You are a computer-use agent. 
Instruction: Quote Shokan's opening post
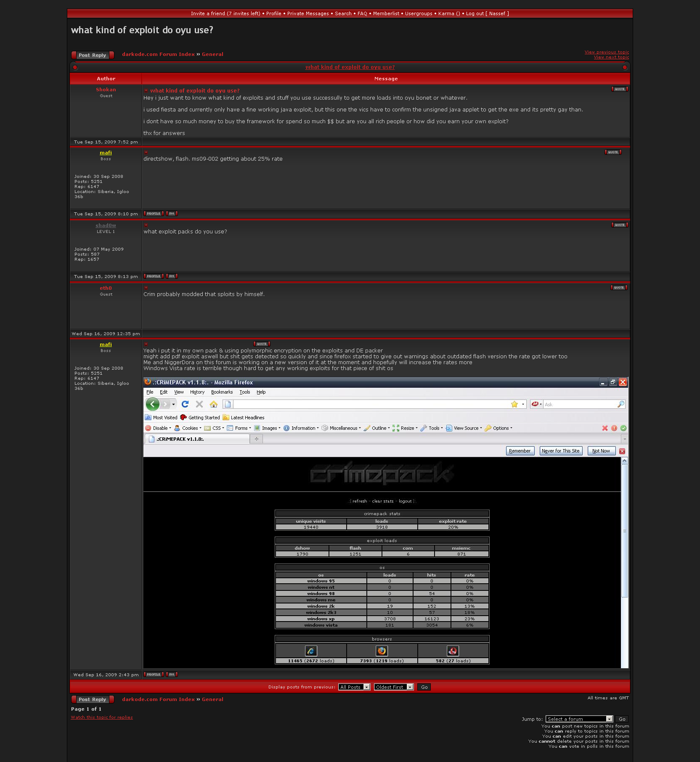pyautogui.click(x=619, y=89)
